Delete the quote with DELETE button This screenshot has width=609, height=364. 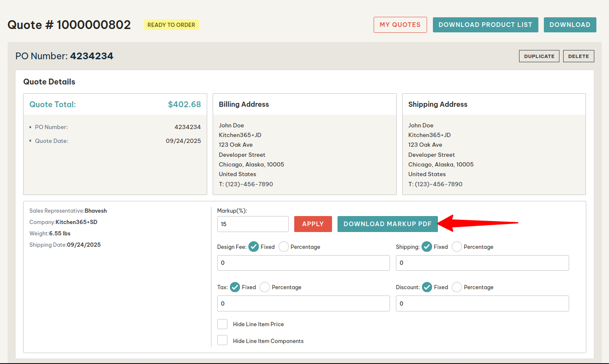578,56
